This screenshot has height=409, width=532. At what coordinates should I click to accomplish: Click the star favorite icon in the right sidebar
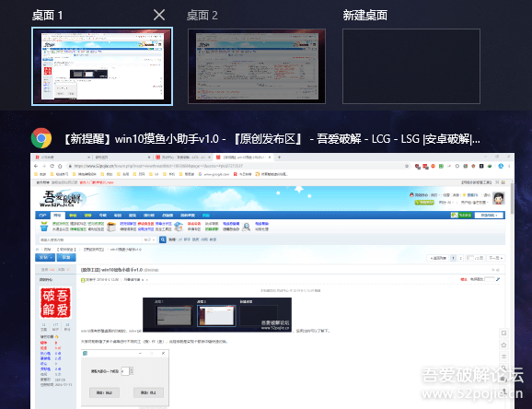click(x=503, y=345)
